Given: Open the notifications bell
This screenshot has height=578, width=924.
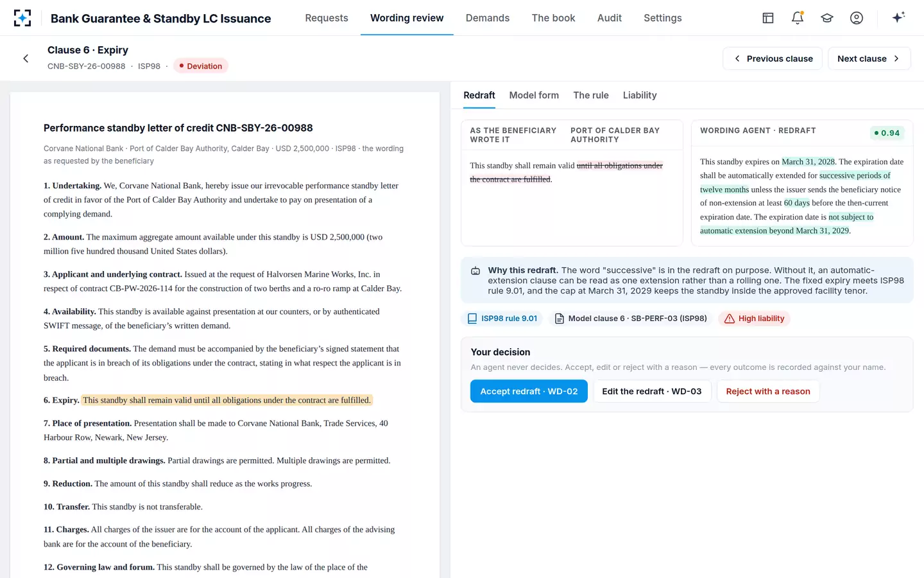Looking at the screenshot, I should point(798,18).
